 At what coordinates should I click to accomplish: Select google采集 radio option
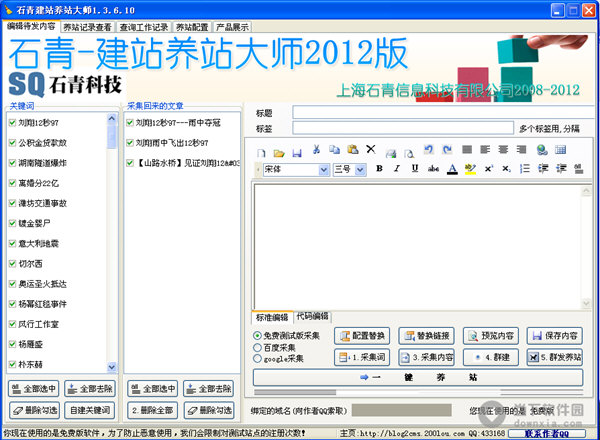point(258,359)
